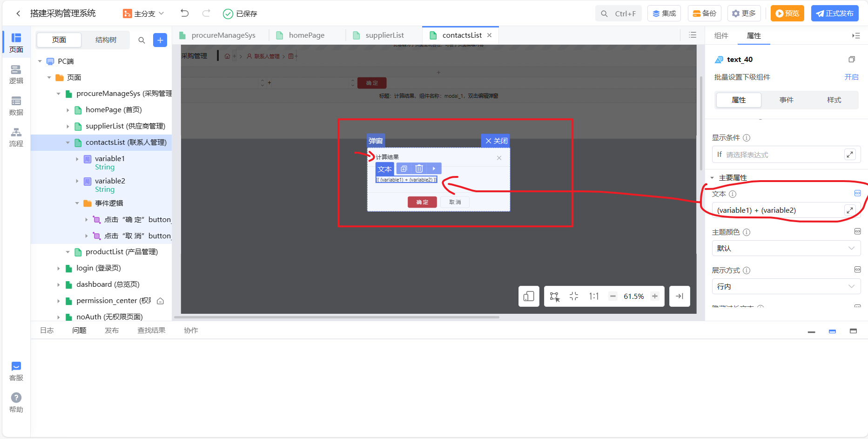
Task: Open 客服 customer service
Action: 16,371
